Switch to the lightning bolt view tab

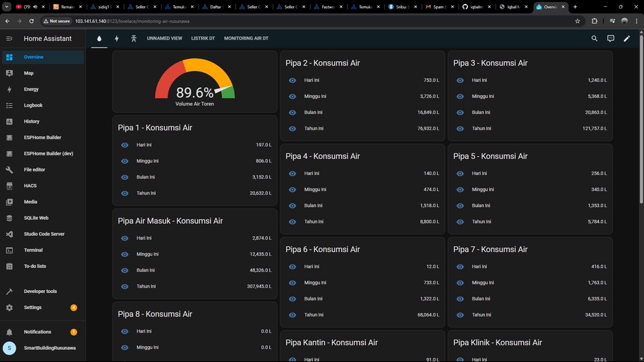[x=117, y=39]
